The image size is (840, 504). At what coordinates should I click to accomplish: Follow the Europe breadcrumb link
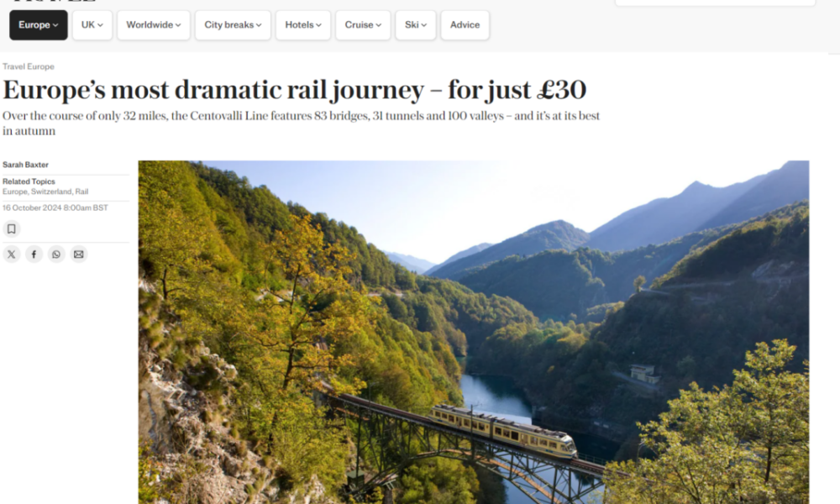point(40,67)
